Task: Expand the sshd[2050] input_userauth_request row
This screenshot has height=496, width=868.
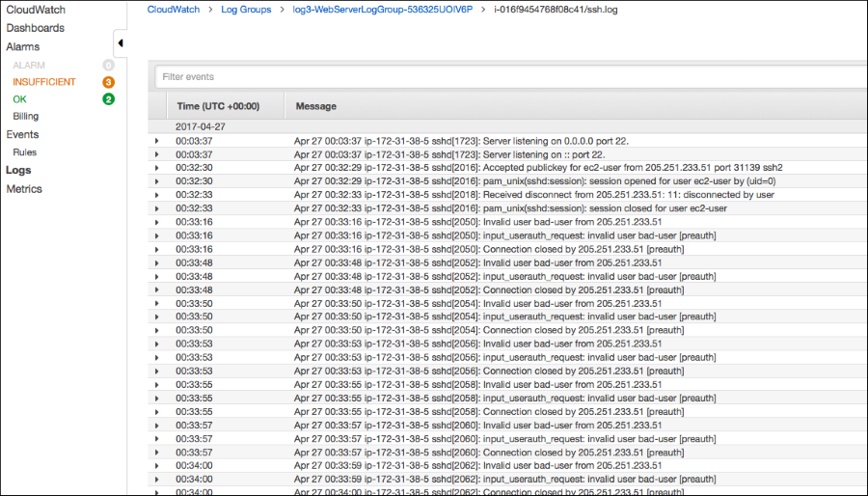Action: [x=156, y=235]
